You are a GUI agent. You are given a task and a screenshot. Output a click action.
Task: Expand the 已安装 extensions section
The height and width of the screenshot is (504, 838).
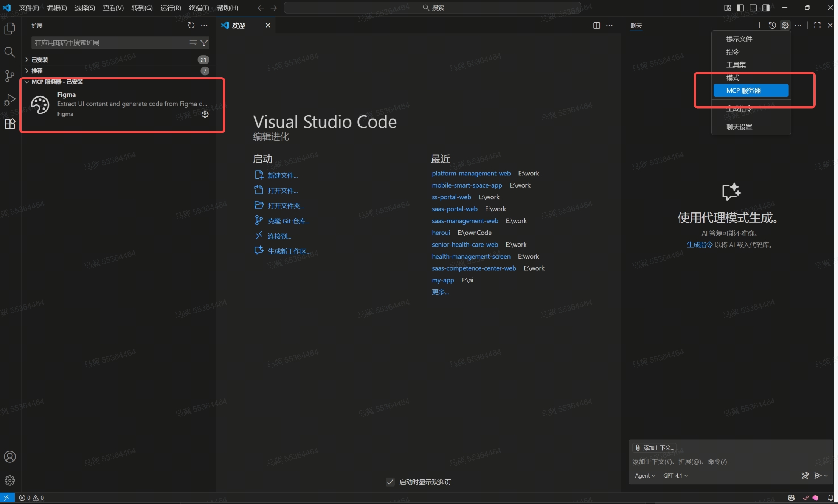(40, 60)
